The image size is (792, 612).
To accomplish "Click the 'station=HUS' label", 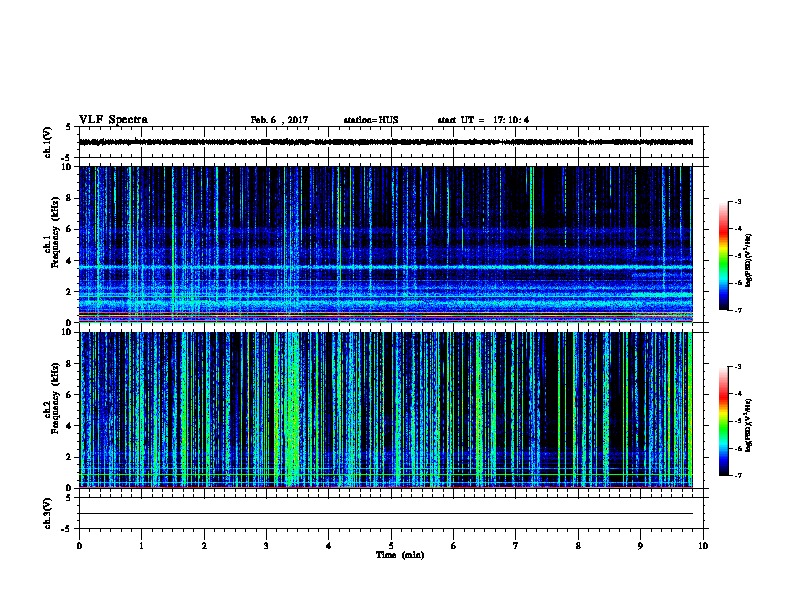I will click(371, 120).
